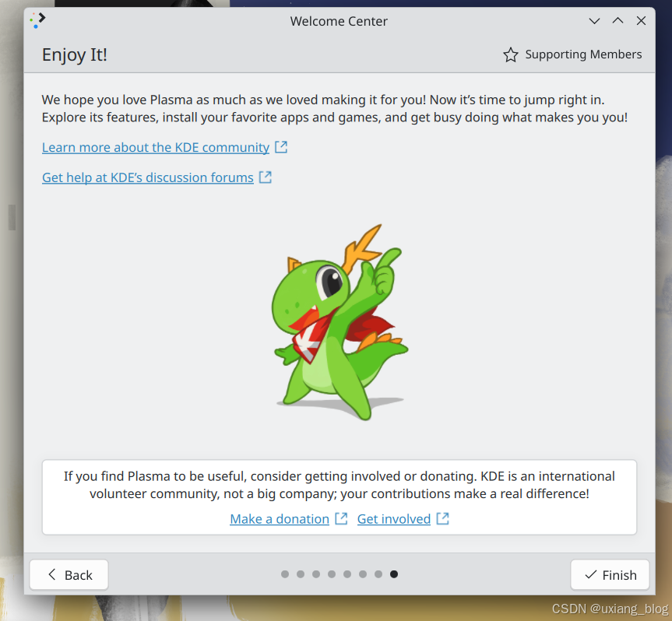Click external link icon after KDE community link
The width and height of the screenshot is (672, 621).
281,147
